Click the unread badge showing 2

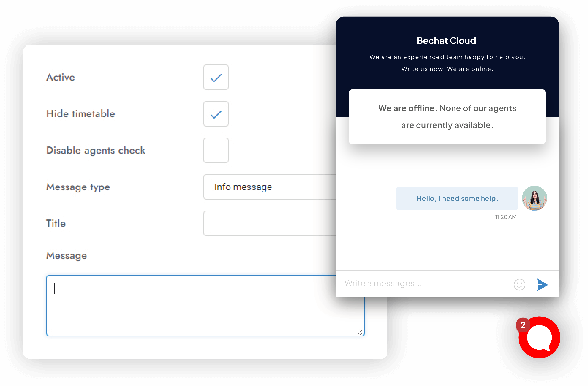coord(523,325)
